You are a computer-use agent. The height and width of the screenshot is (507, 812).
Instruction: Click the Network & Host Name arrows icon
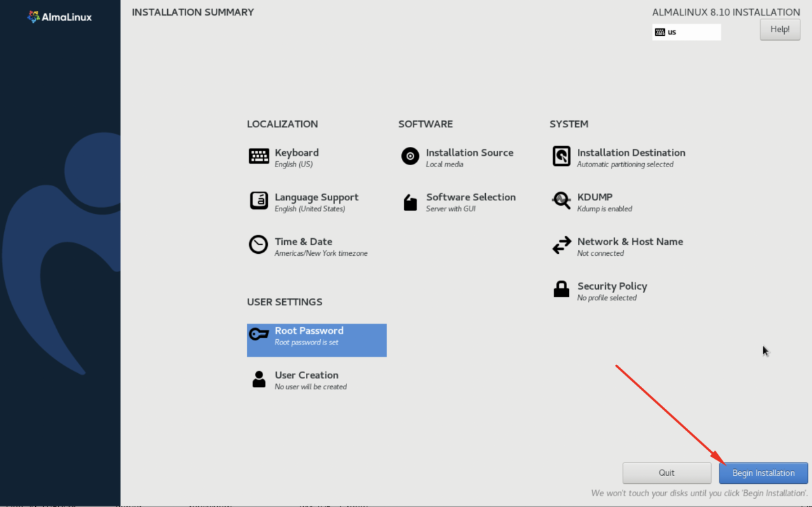click(x=561, y=246)
